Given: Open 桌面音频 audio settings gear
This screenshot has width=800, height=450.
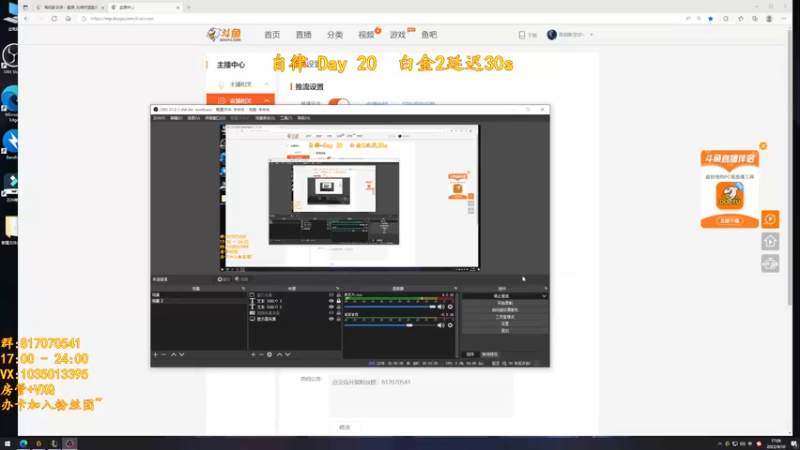Looking at the screenshot, I should pyautogui.click(x=450, y=325).
